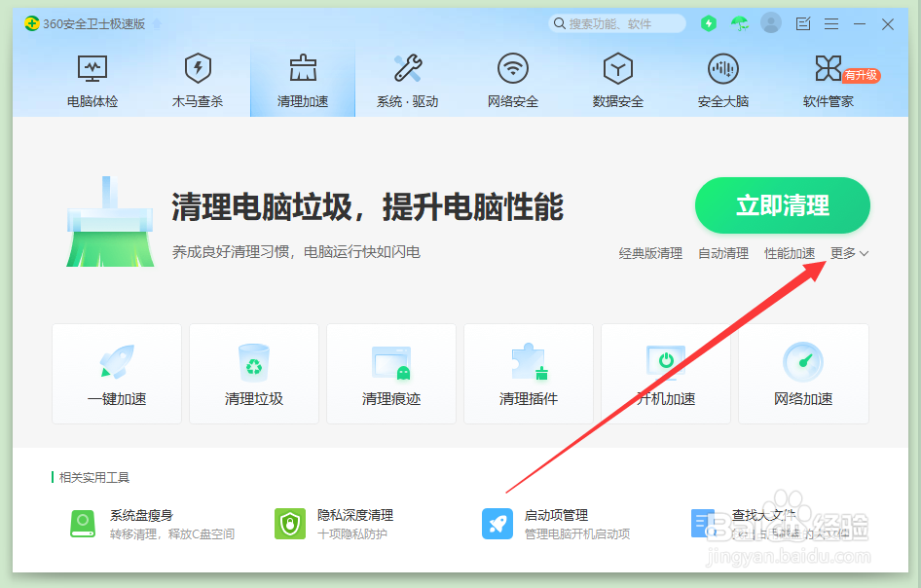Click the 自动清理 link
This screenshot has width=921, height=588.
(x=723, y=253)
